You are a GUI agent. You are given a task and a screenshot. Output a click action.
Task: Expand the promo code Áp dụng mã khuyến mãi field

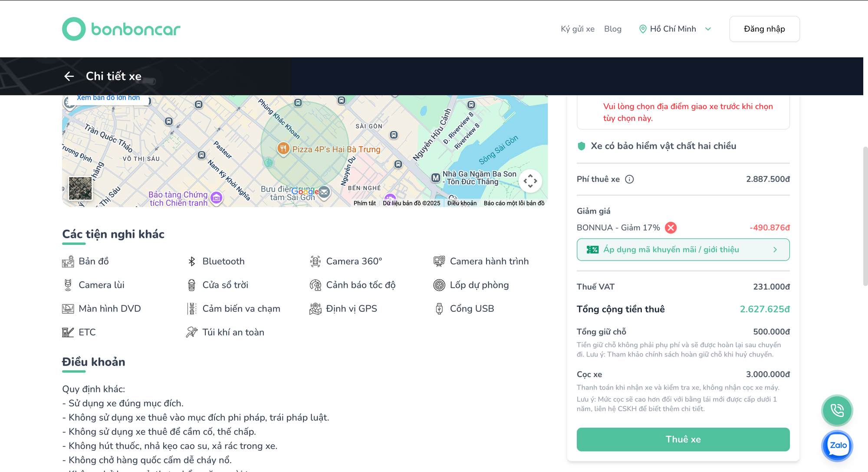(683, 250)
